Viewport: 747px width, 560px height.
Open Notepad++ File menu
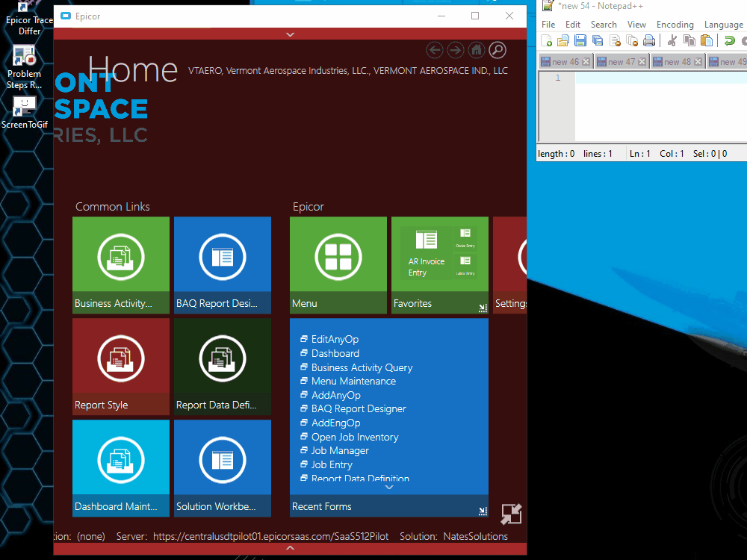(548, 25)
